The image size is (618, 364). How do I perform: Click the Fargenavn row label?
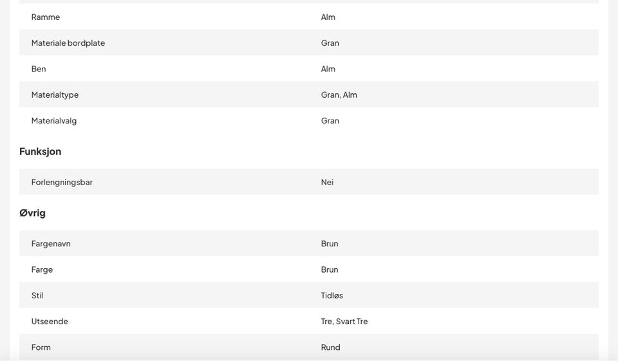coord(51,244)
